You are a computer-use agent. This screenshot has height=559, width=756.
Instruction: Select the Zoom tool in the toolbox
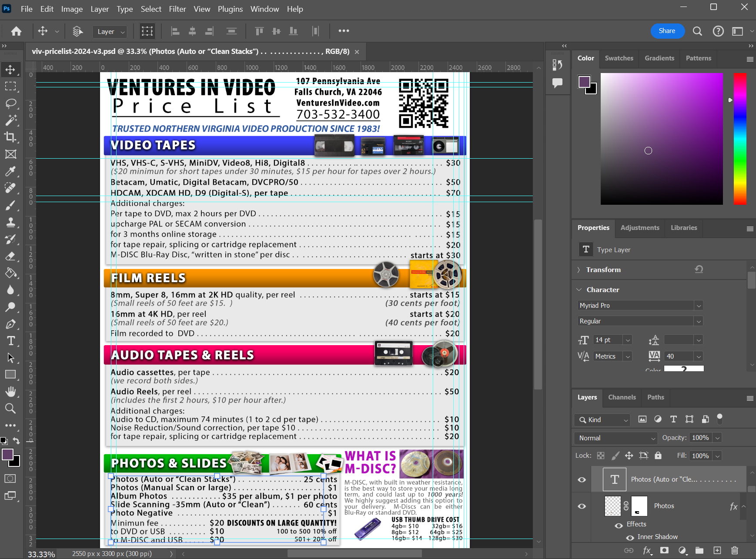10,409
